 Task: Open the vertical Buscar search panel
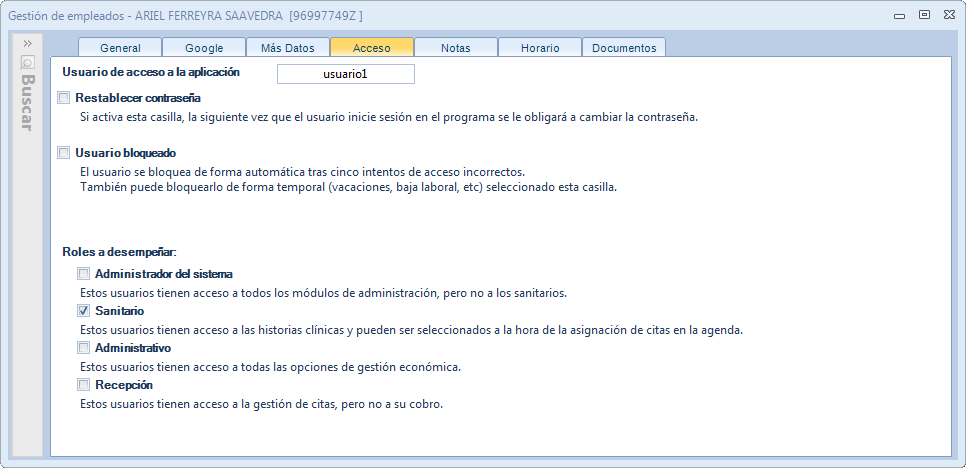point(28,102)
